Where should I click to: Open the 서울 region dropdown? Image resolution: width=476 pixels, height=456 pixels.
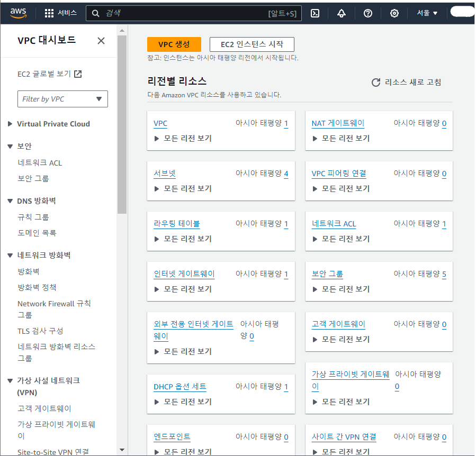coord(427,13)
